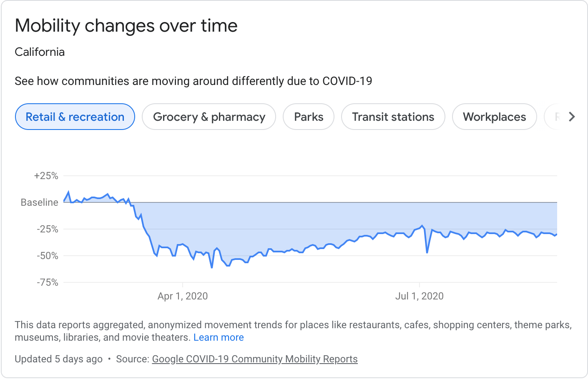
Task: Select the California region label
Action: 40,52
